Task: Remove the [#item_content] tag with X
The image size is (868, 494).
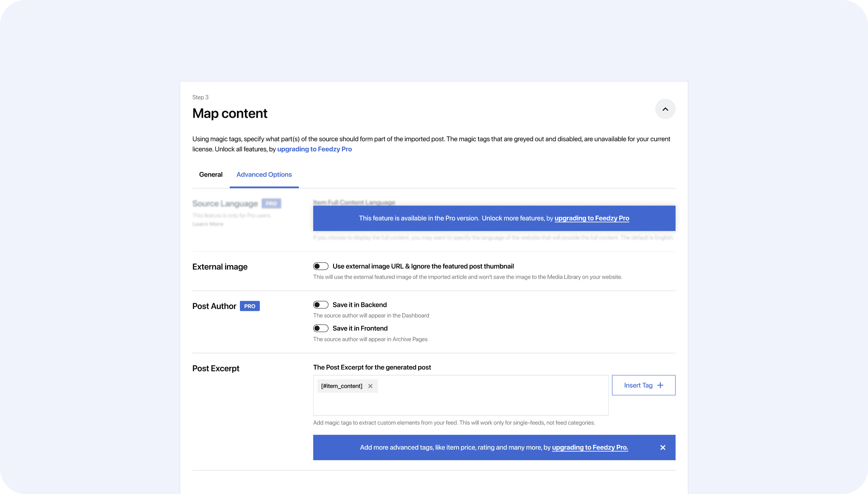Action: pyautogui.click(x=370, y=386)
